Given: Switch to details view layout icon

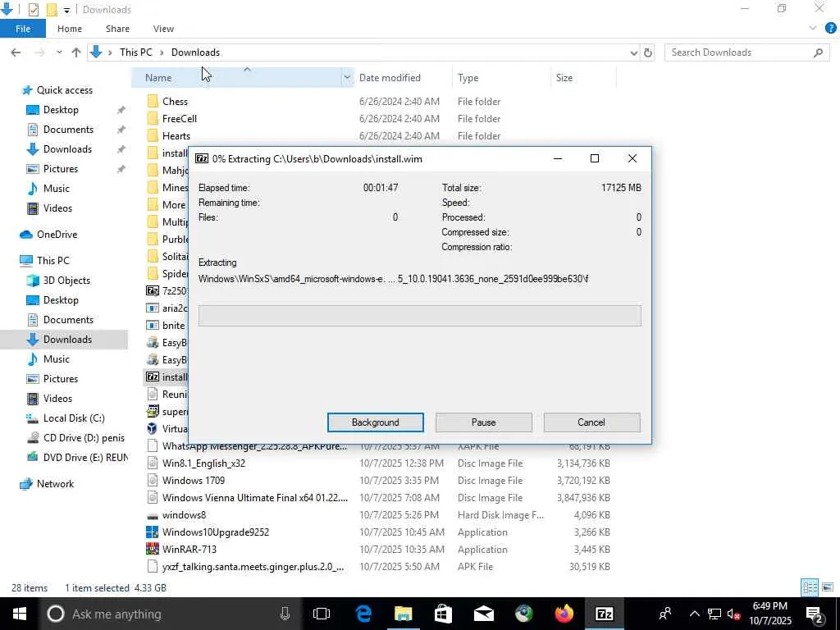Looking at the screenshot, I should [810, 587].
